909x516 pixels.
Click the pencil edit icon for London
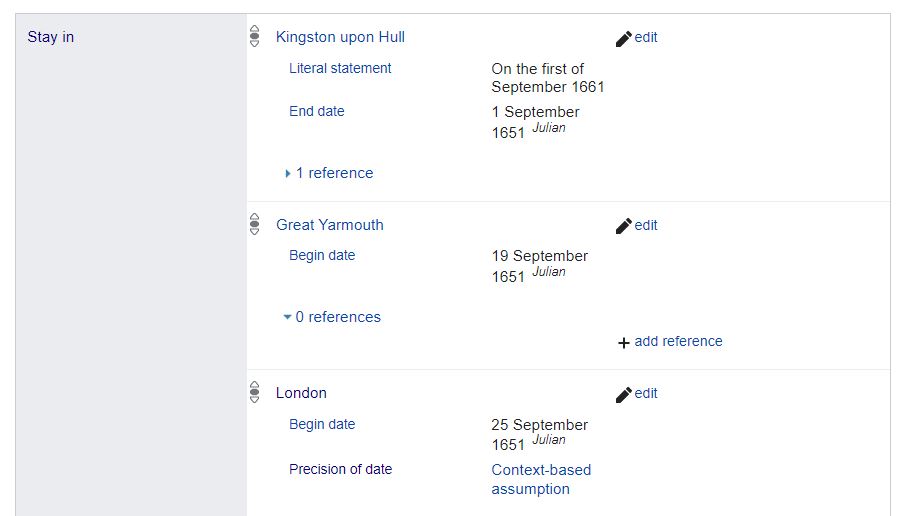point(623,395)
